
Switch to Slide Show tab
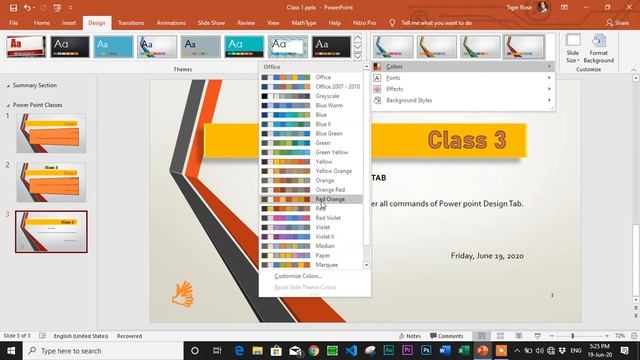pos(211,23)
